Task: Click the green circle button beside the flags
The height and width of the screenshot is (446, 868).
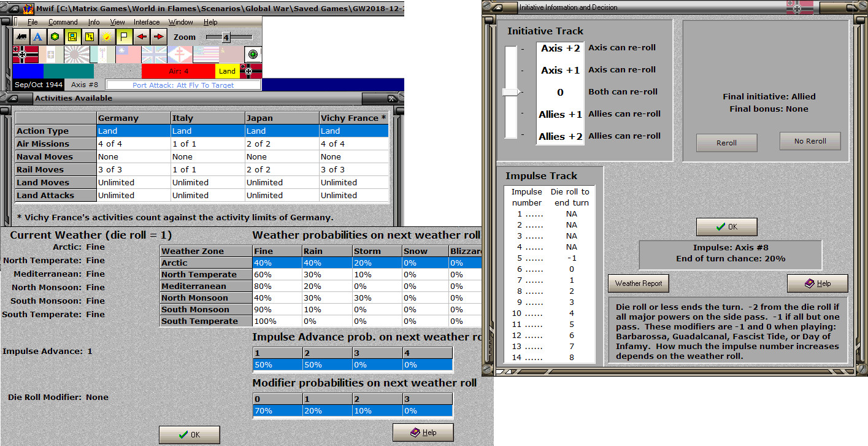Action: coord(253,54)
